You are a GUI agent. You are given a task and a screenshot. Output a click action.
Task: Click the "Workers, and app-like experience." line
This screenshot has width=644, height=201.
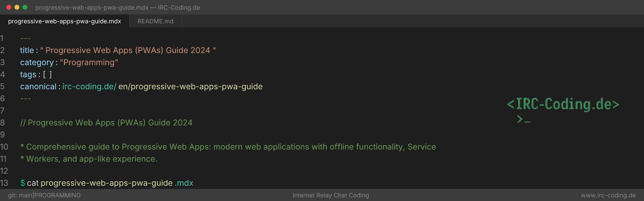point(89,159)
